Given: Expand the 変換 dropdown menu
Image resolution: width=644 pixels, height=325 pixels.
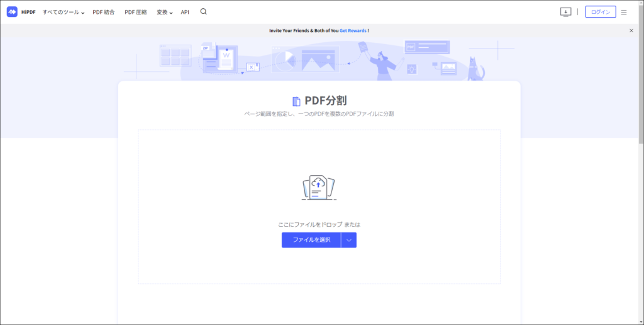Looking at the screenshot, I should (164, 13).
